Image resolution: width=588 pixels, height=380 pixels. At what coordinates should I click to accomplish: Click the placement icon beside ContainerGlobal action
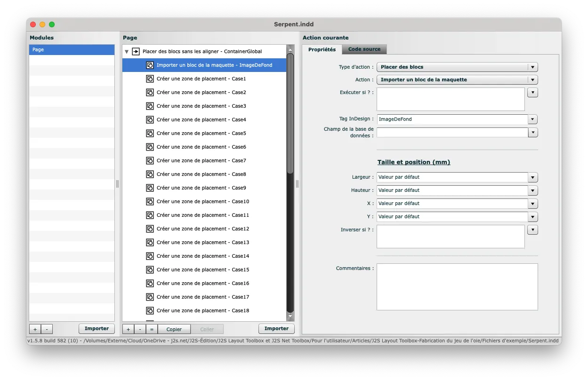[x=136, y=51]
